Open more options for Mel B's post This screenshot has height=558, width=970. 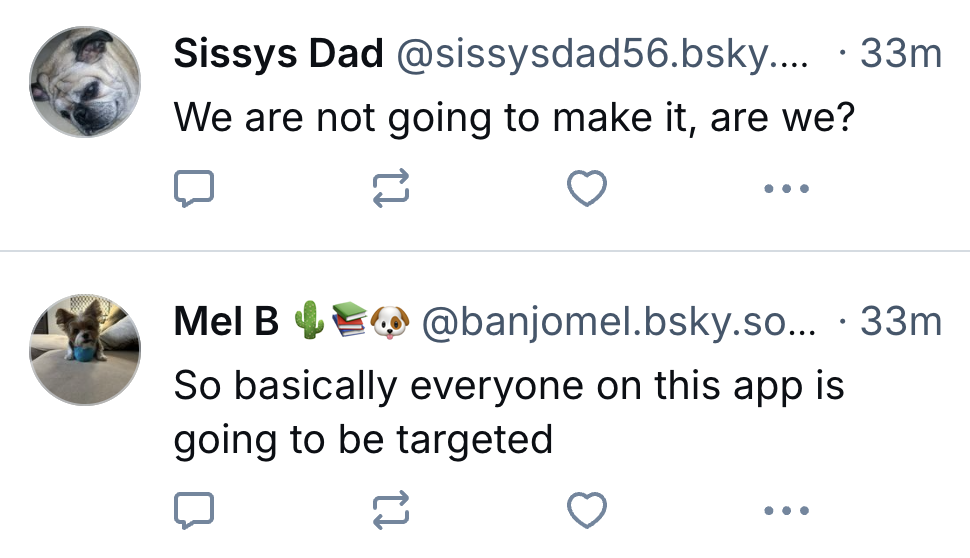click(x=785, y=511)
